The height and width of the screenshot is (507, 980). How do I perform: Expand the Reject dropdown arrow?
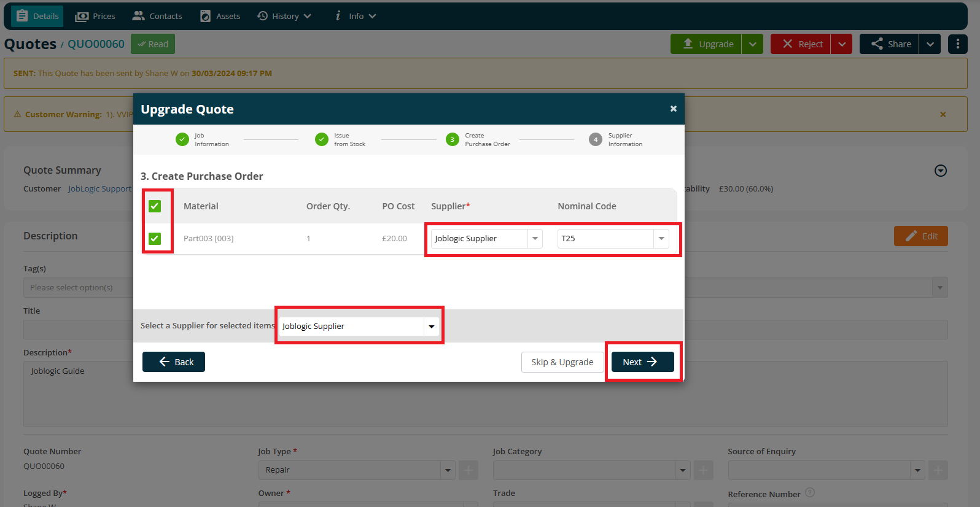[842, 44]
